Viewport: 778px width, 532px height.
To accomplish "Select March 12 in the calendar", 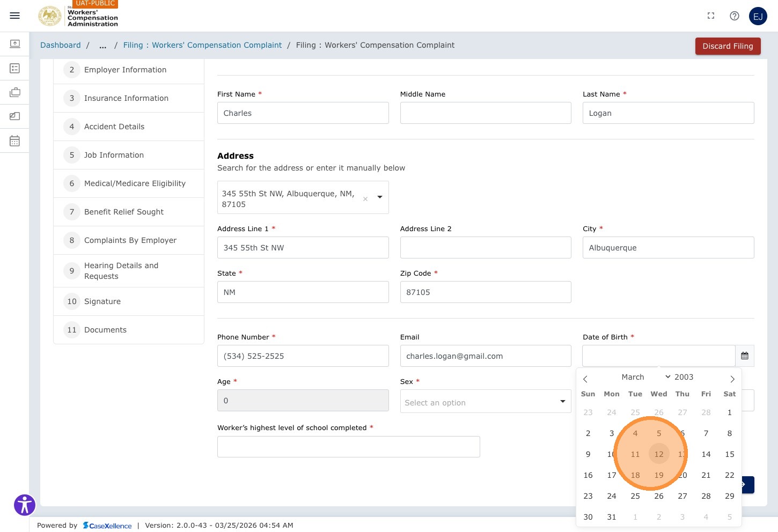I will [659, 454].
